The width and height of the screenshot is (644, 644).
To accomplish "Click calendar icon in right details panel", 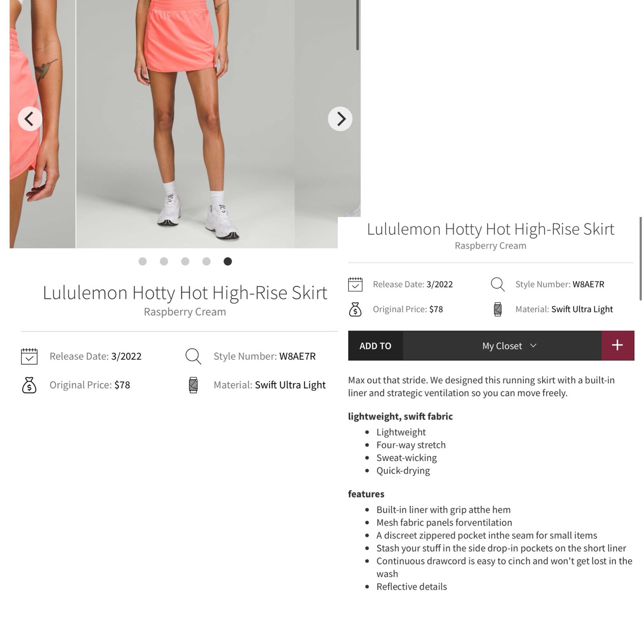I will (355, 284).
